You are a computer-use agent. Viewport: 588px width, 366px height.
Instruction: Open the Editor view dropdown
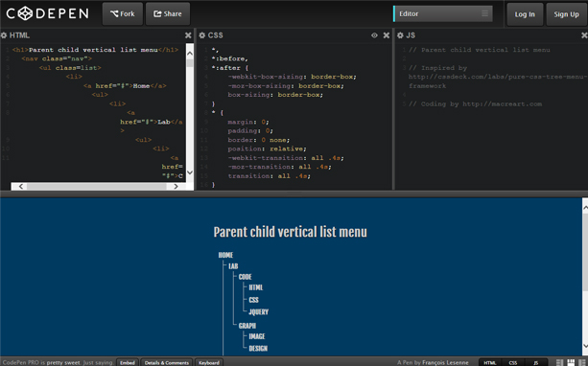[x=443, y=13]
